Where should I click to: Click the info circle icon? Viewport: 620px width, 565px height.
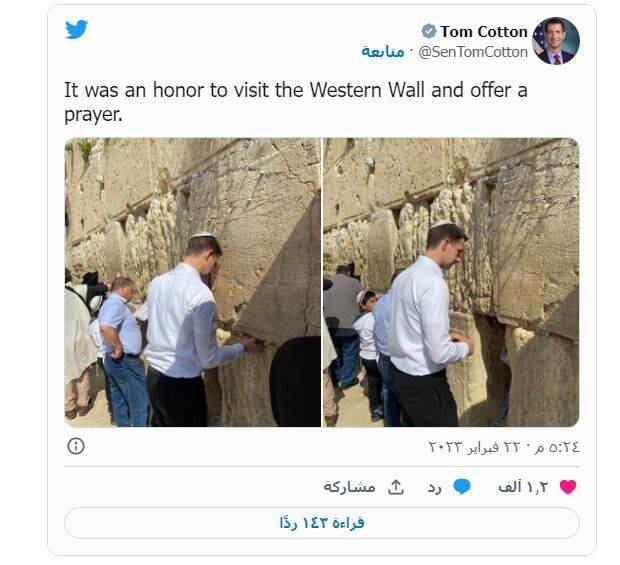tap(75, 446)
